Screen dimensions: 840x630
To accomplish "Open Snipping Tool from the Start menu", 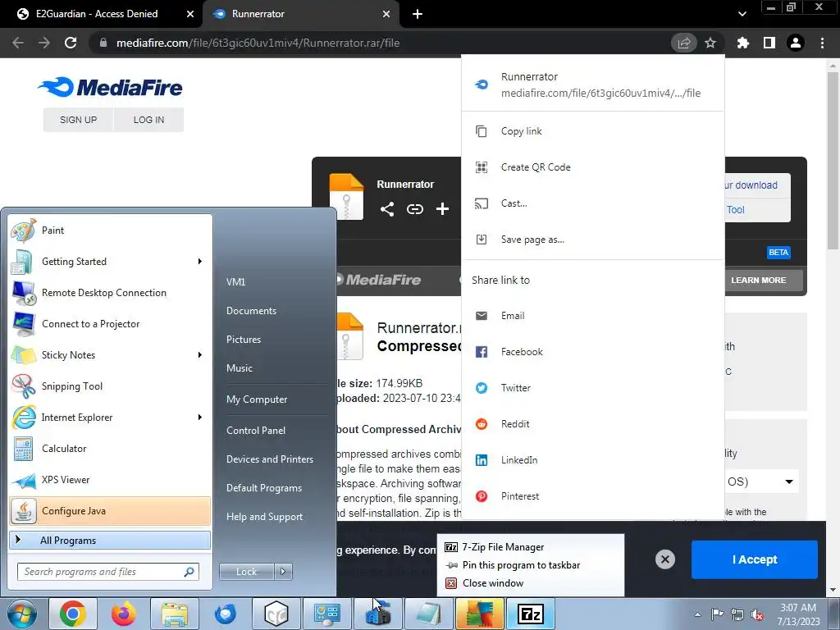I will [x=110, y=386].
